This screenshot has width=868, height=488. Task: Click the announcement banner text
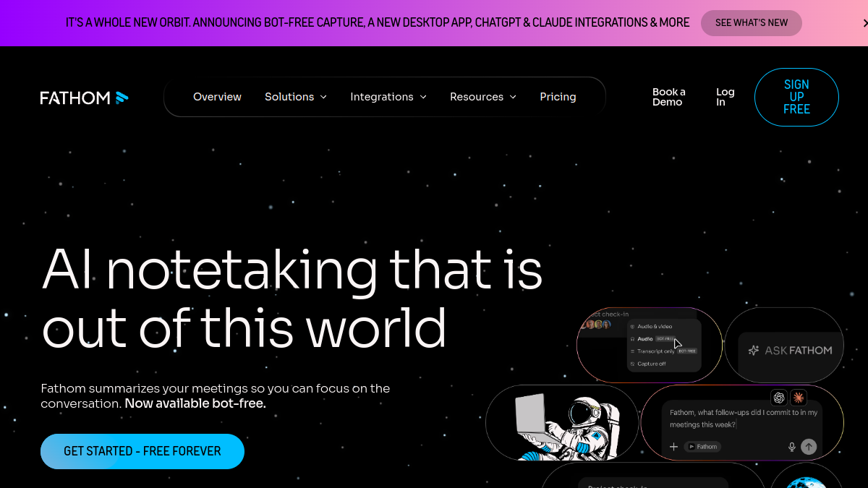point(378,23)
